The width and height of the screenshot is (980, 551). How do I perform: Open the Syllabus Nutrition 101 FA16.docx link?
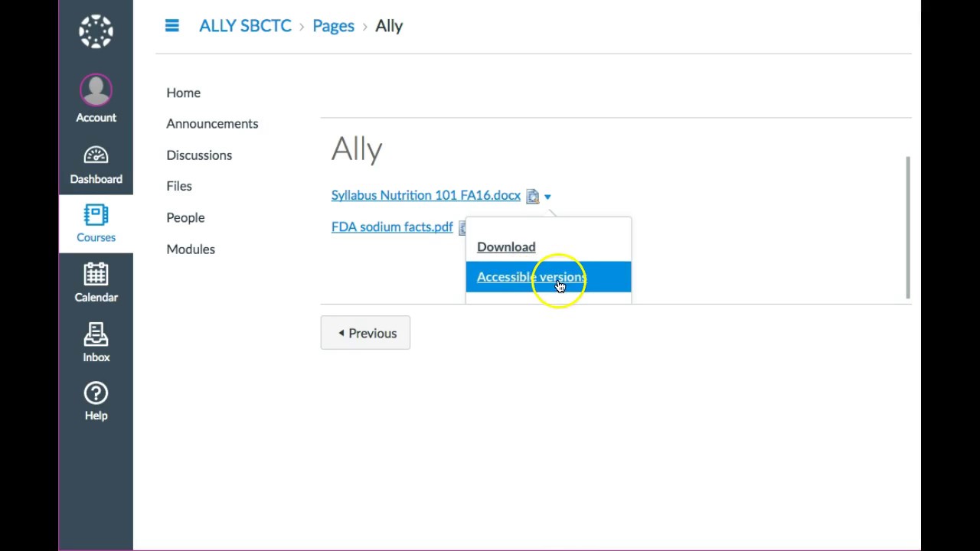[x=426, y=195]
